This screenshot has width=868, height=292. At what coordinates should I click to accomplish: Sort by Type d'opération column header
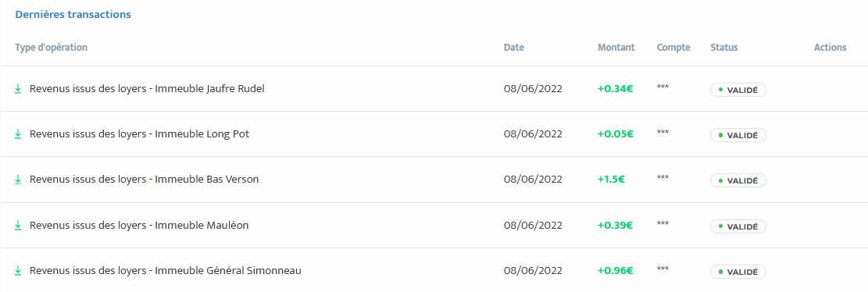(51, 48)
